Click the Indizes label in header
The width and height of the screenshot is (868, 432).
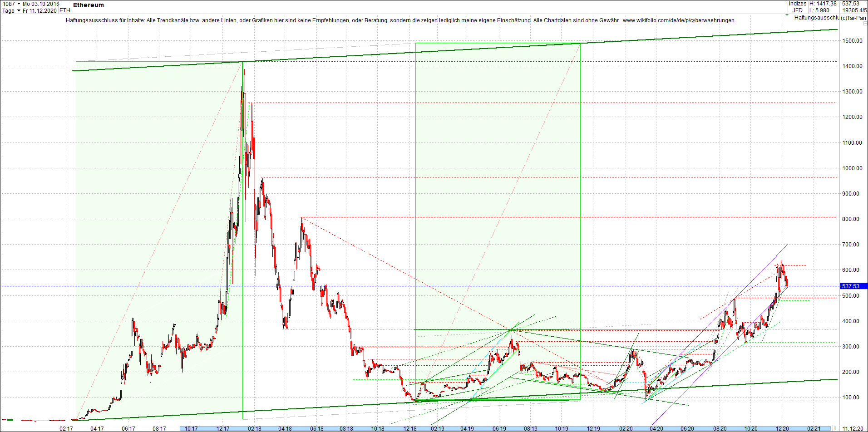pos(798,4)
